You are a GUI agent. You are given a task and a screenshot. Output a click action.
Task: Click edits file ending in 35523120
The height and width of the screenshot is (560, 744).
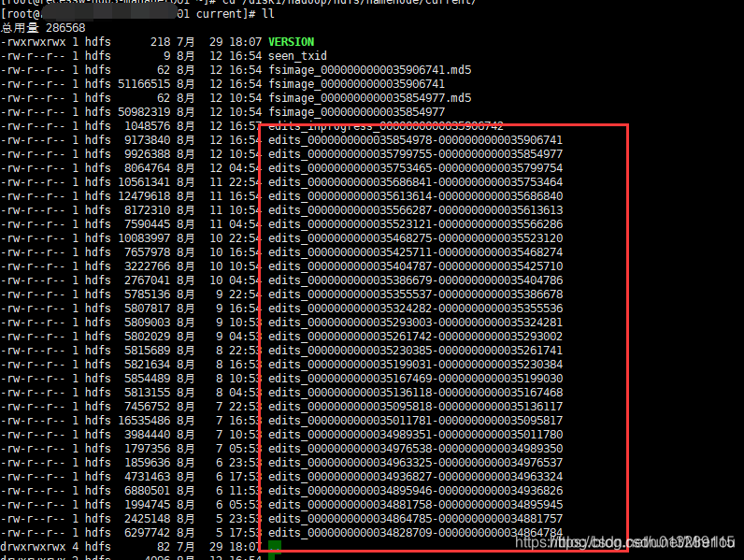(415, 238)
